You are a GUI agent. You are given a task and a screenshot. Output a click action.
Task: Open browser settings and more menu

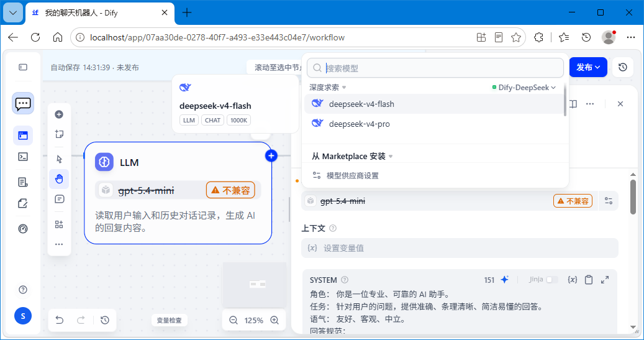point(631,37)
